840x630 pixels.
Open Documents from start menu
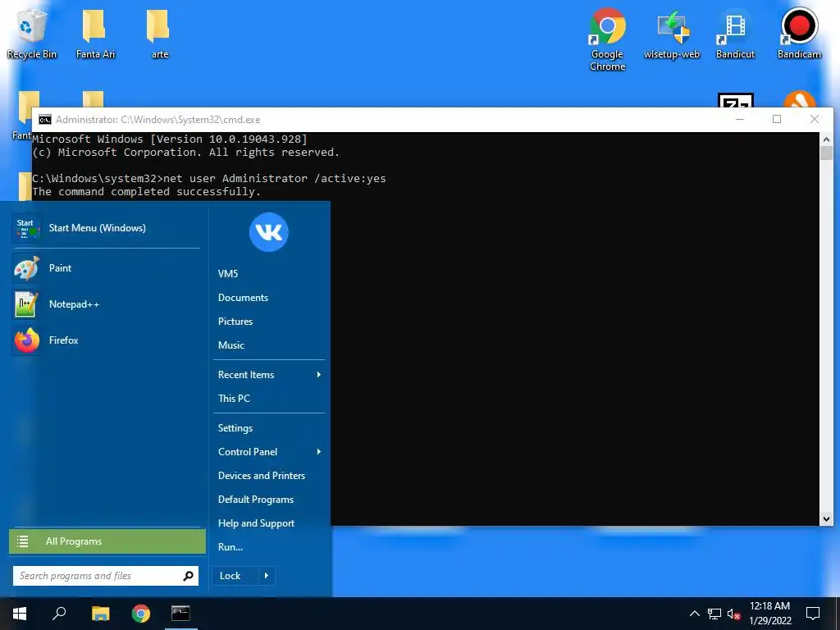[x=243, y=297]
